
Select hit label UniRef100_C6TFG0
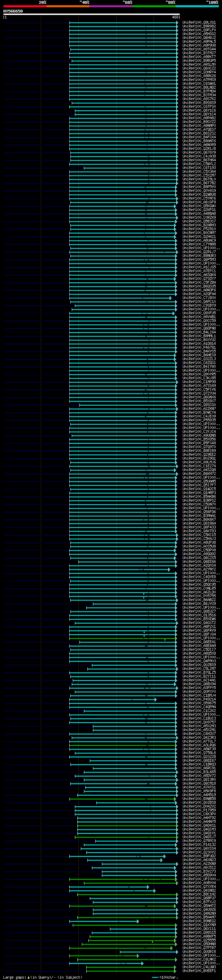(199, 106)
